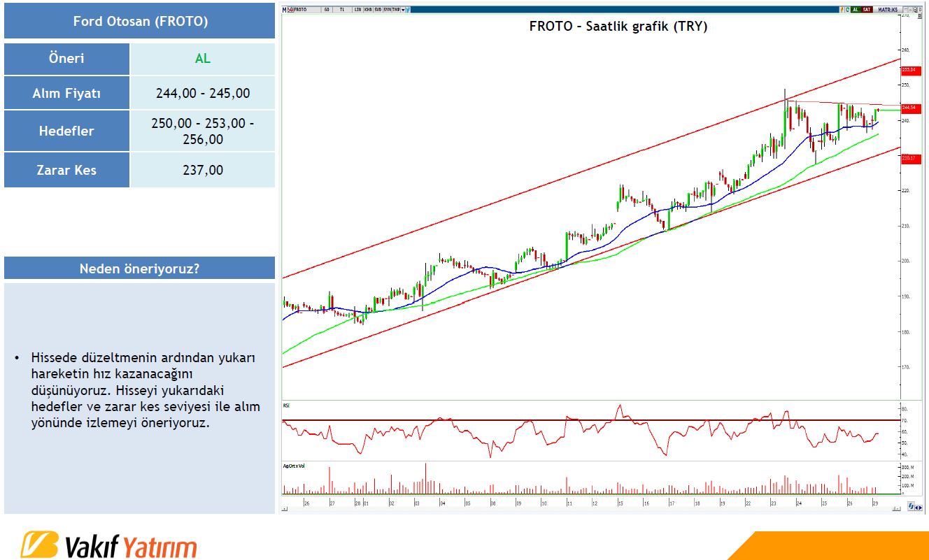Click the Twitter bird icon

[408, 10]
